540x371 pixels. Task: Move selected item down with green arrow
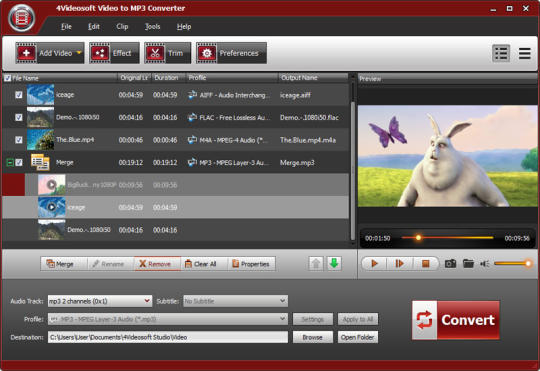334,264
